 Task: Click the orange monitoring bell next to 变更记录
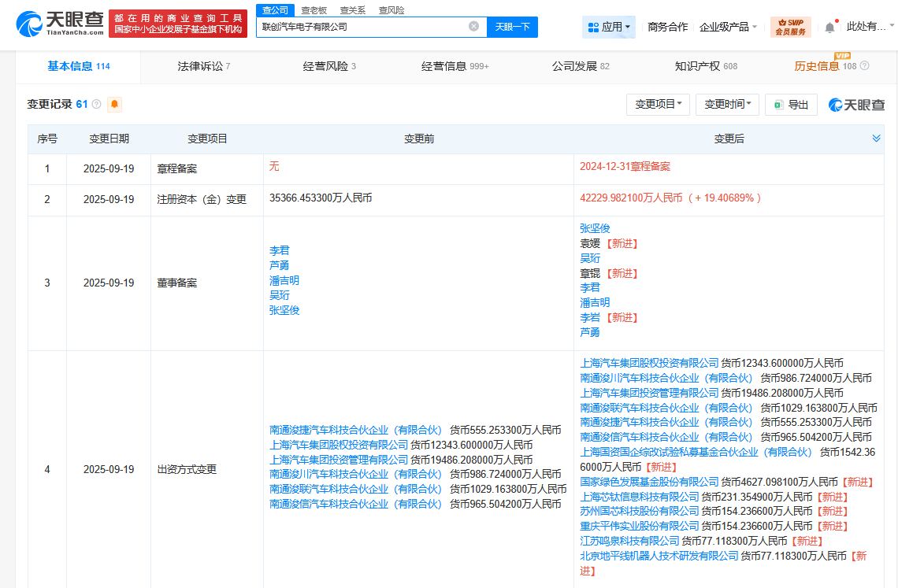pos(114,105)
